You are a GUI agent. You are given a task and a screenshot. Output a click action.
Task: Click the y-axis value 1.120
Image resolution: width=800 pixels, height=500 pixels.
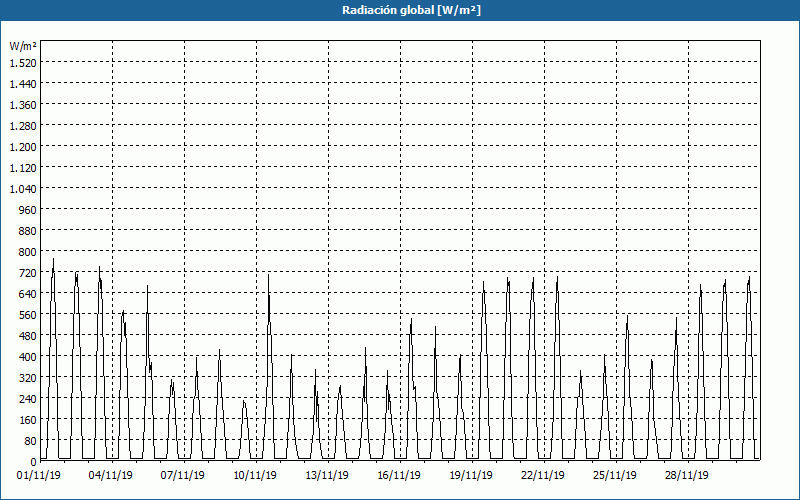[x=23, y=168]
